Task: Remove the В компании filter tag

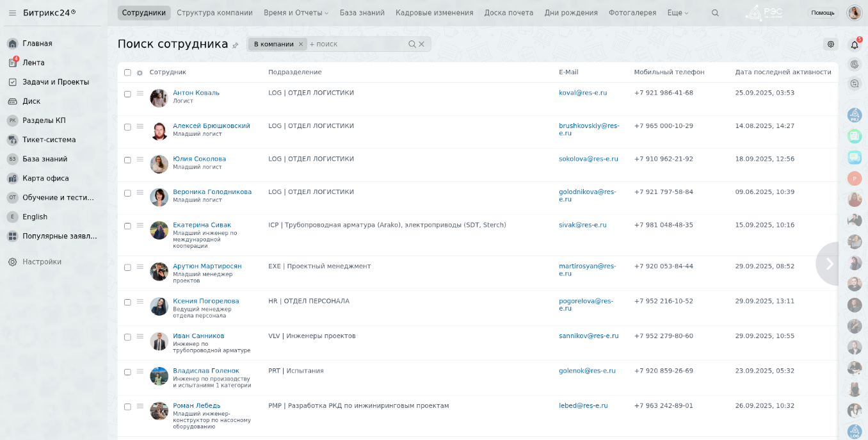Action: [x=300, y=44]
